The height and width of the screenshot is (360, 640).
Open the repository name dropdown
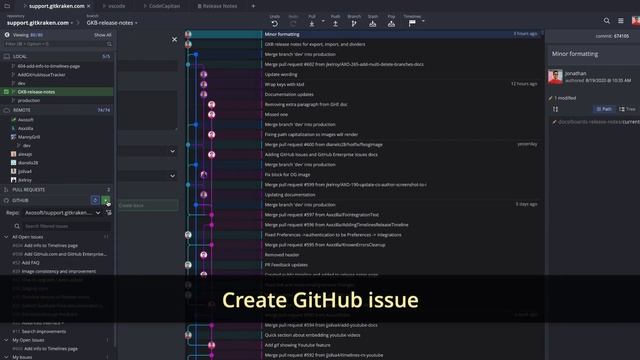point(40,23)
